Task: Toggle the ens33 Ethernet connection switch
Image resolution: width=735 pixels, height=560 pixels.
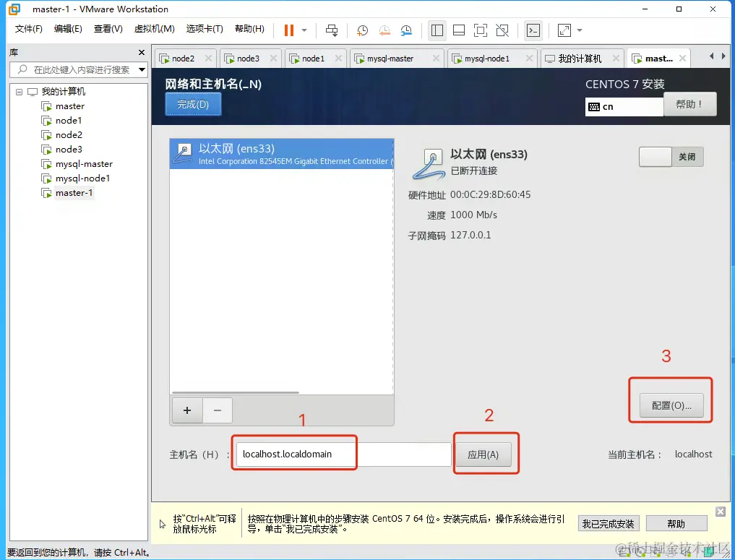Action: tap(671, 157)
